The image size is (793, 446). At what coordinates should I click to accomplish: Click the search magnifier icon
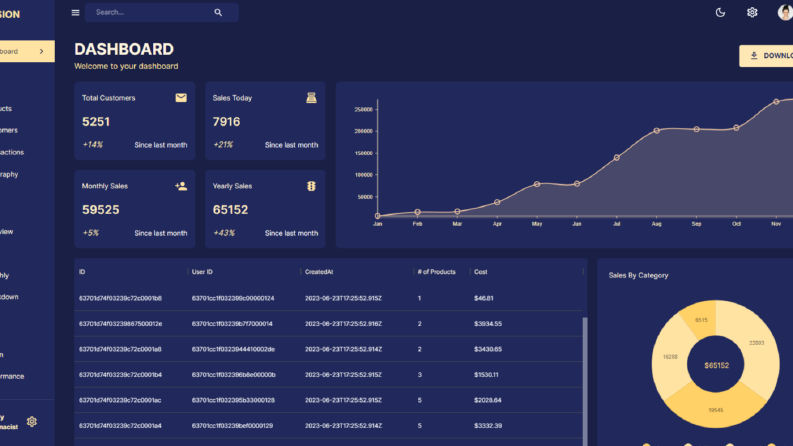tap(218, 13)
